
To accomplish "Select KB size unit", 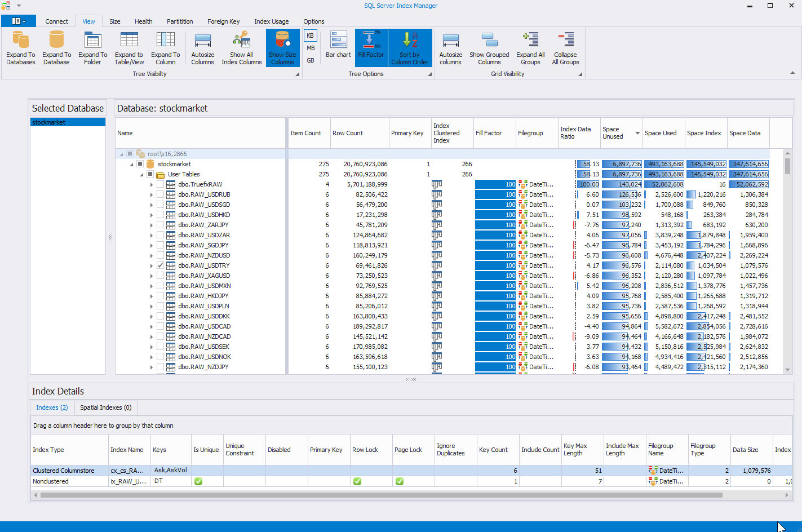I will click(310, 36).
